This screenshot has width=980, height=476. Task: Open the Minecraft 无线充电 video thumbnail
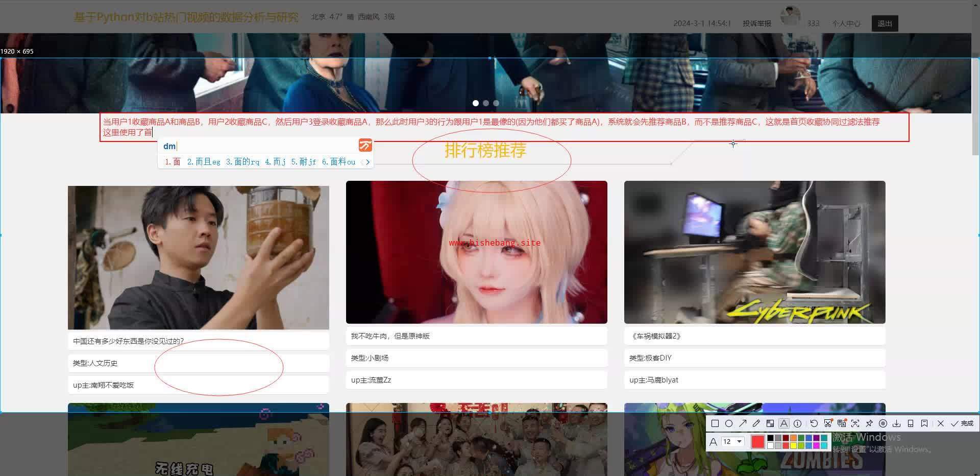click(x=199, y=439)
